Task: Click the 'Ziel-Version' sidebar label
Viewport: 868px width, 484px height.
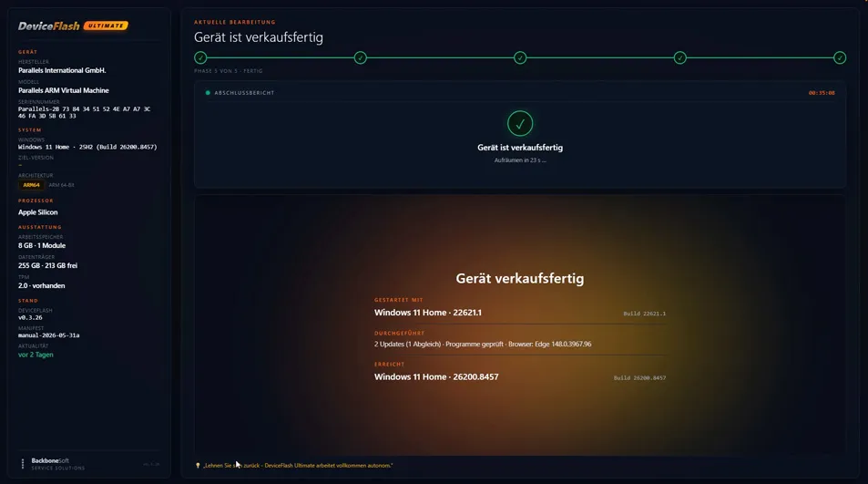Action: pos(36,158)
